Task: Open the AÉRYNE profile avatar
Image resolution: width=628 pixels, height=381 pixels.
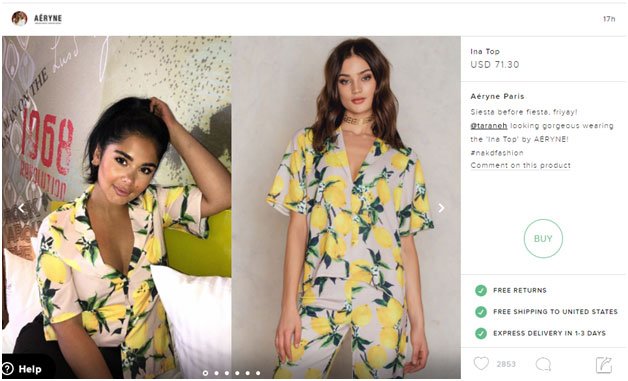Action: click(x=19, y=18)
